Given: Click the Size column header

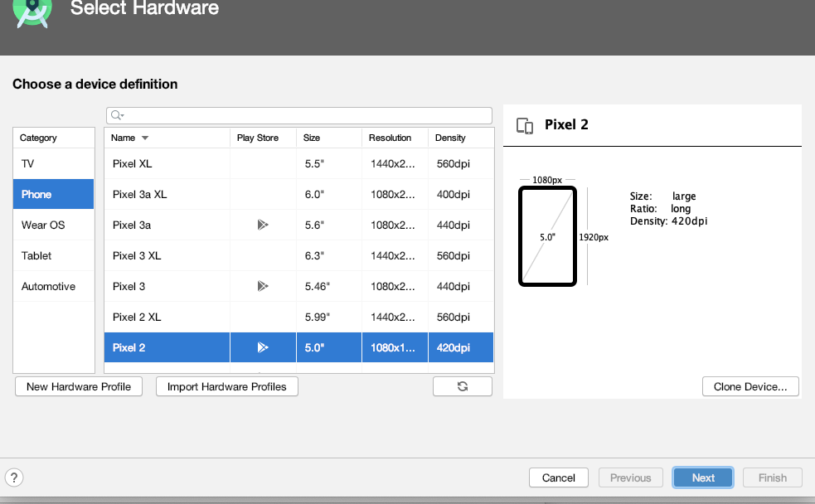Looking at the screenshot, I should (x=329, y=138).
